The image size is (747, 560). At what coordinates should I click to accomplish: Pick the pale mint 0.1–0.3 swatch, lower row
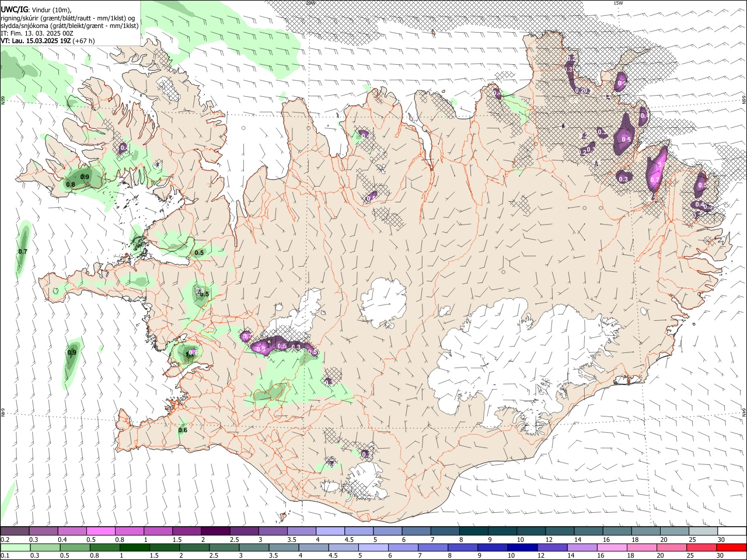coord(15,547)
